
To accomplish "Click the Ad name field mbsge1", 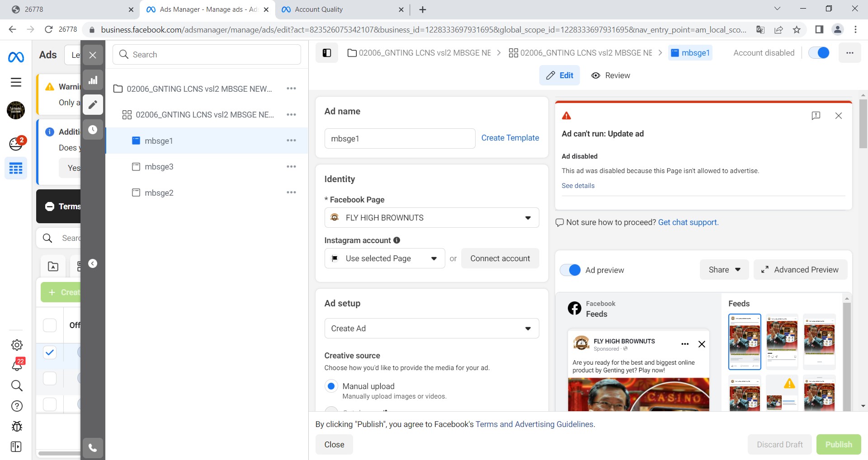I will [x=400, y=139].
